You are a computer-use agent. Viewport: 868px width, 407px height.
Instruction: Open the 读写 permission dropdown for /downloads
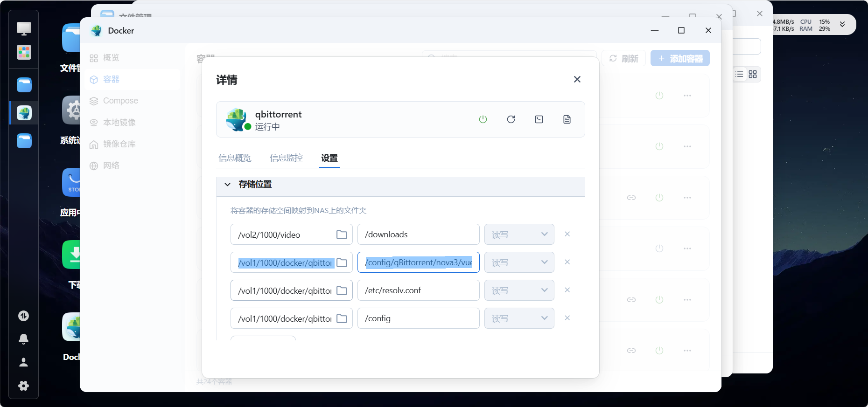519,235
